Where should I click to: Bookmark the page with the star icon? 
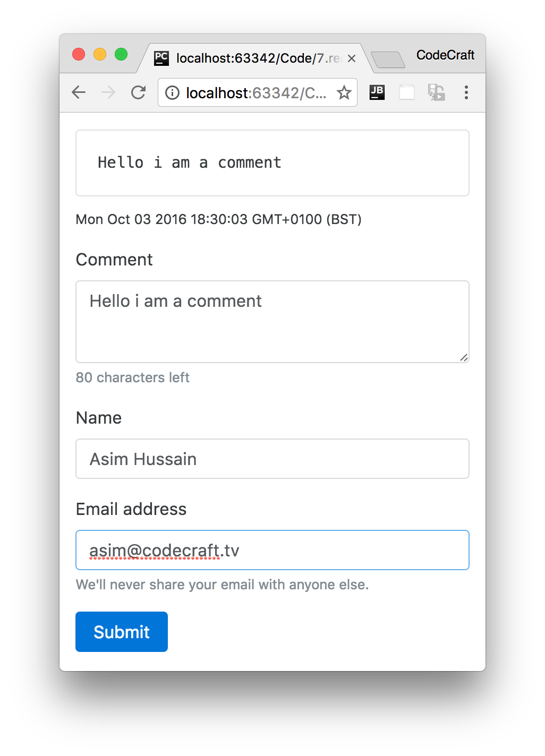click(x=344, y=92)
